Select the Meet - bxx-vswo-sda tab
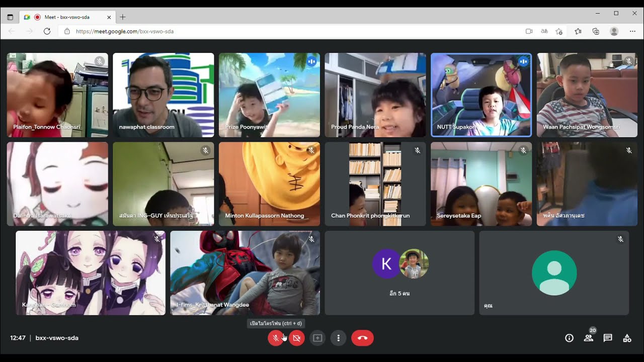 [x=67, y=17]
